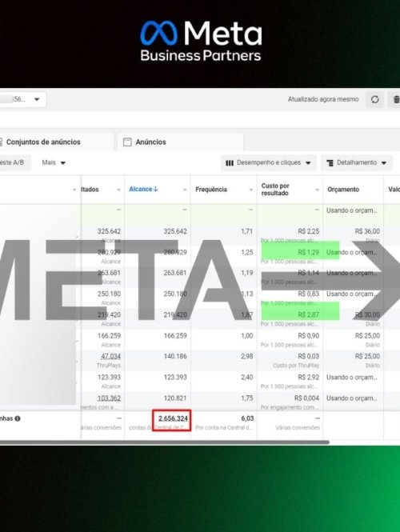Select the 325.642 Alcance cell

[175, 231]
